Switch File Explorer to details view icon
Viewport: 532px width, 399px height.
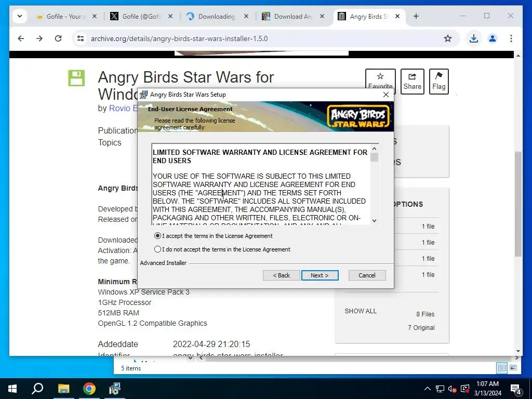pyautogui.click(x=502, y=368)
